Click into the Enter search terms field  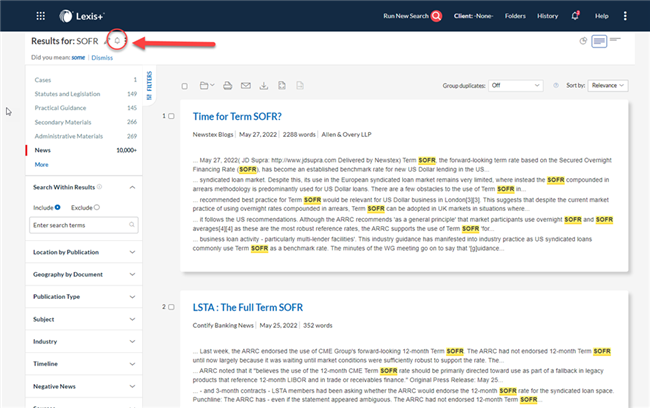83,225
